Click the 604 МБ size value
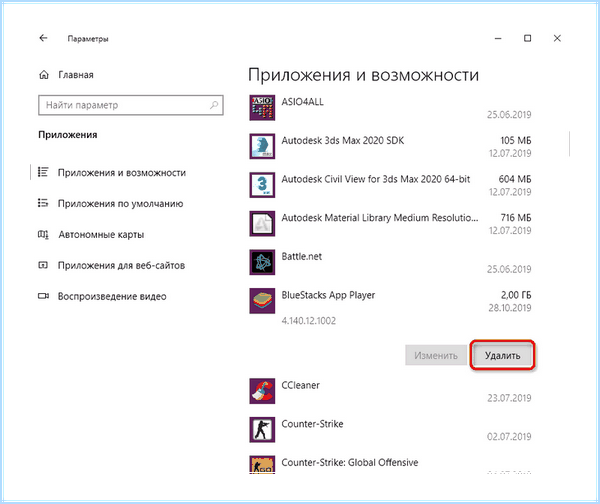This screenshot has height=504, width=600. click(515, 179)
